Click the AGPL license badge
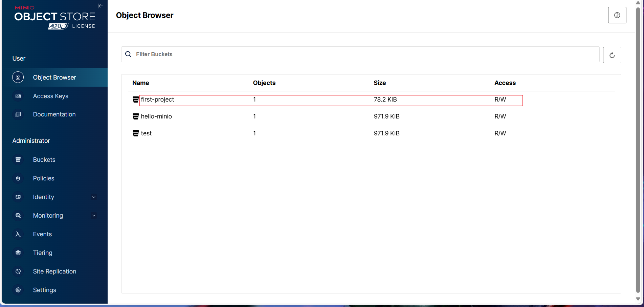This screenshot has height=307, width=644. point(58,26)
